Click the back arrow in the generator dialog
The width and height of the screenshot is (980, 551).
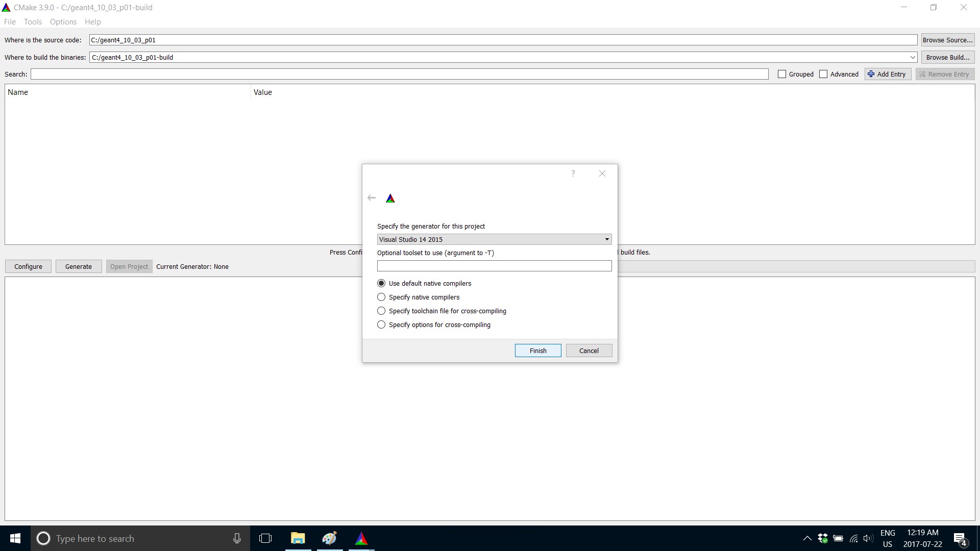click(372, 198)
